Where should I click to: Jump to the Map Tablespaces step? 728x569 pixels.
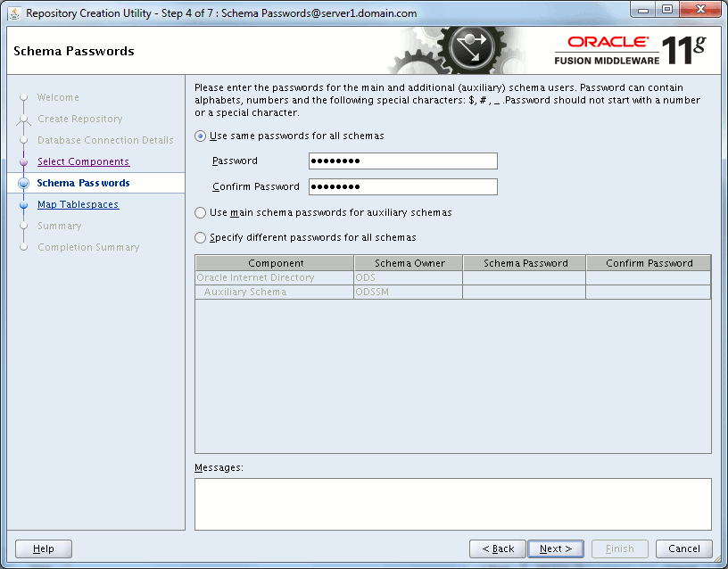point(78,204)
